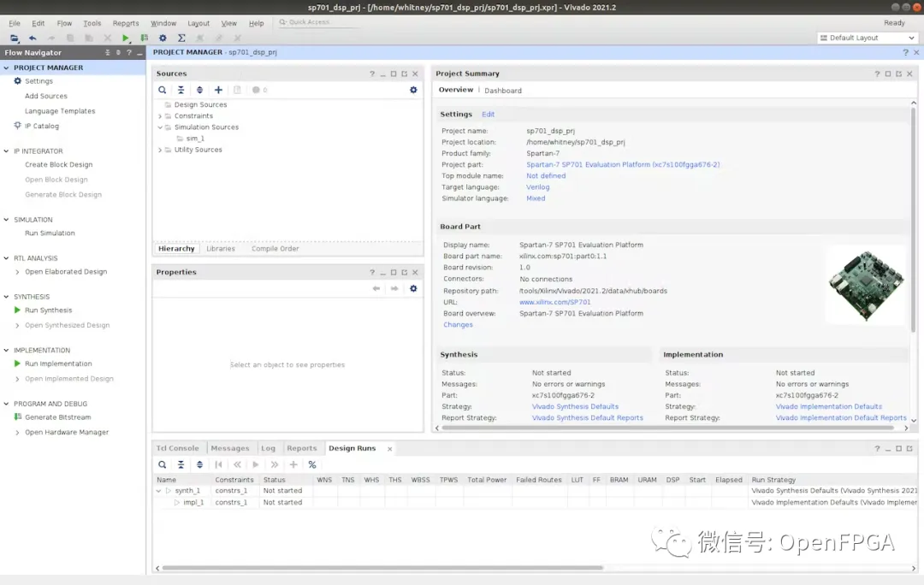Screen dimensions: 924x585
Task: Open Settings gear in main toolbar
Action: click(163, 38)
